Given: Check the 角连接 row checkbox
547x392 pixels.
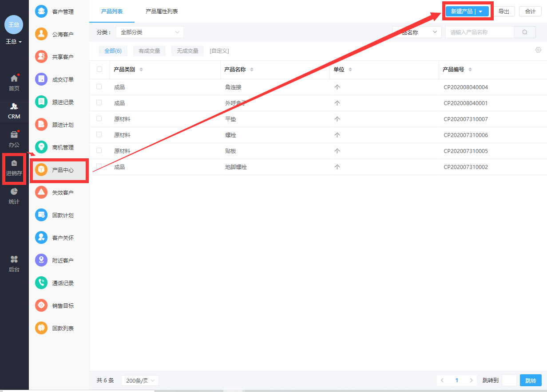Looking at the screenshot, I should (99, 86).
